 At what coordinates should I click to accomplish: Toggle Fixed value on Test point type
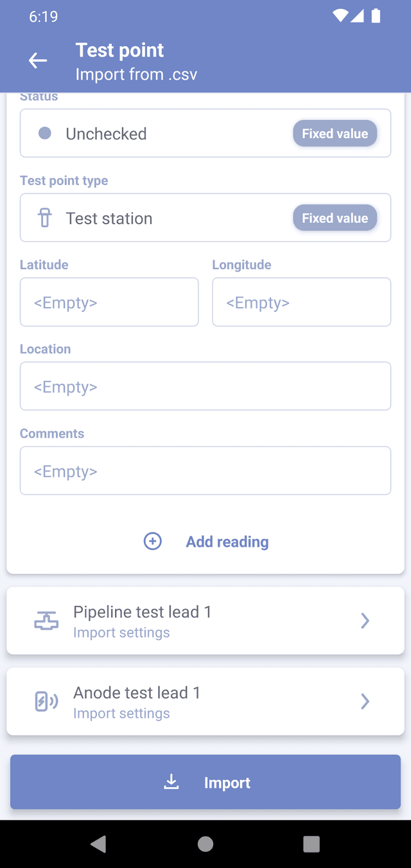pyautogui.click(x=335, y=218)
